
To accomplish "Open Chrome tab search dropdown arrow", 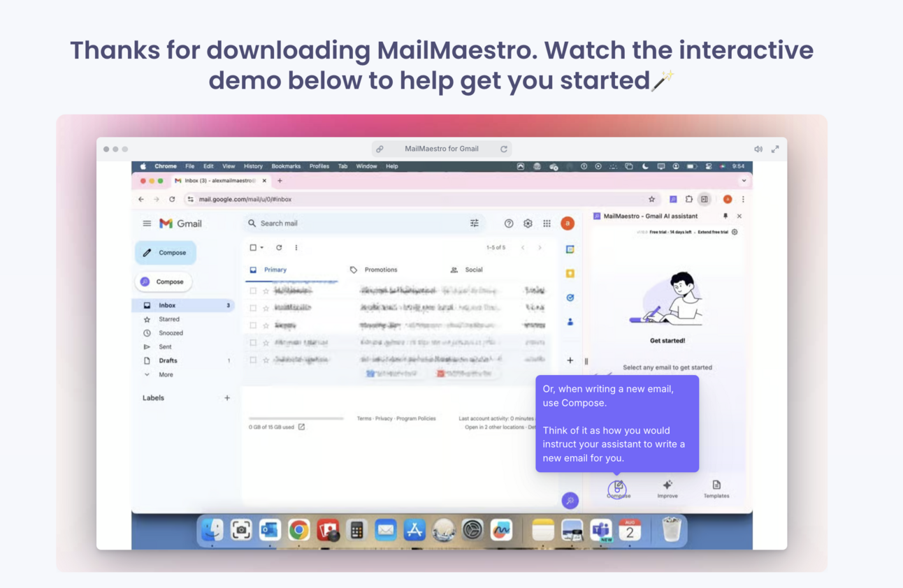I will point(744,181).
